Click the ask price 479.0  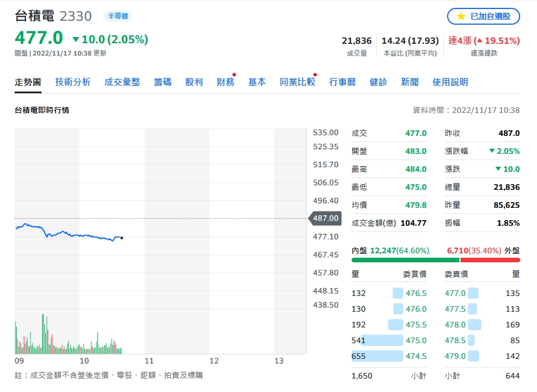(x=455, y=357)
